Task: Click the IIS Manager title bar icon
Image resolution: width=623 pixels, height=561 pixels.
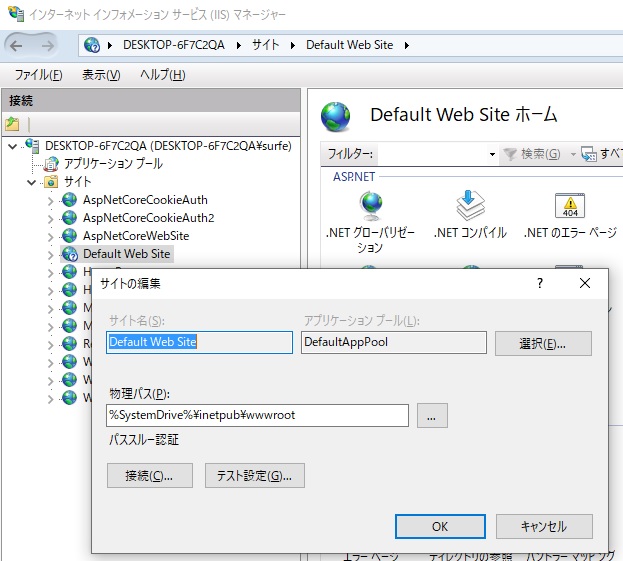Action: (16, 14)
